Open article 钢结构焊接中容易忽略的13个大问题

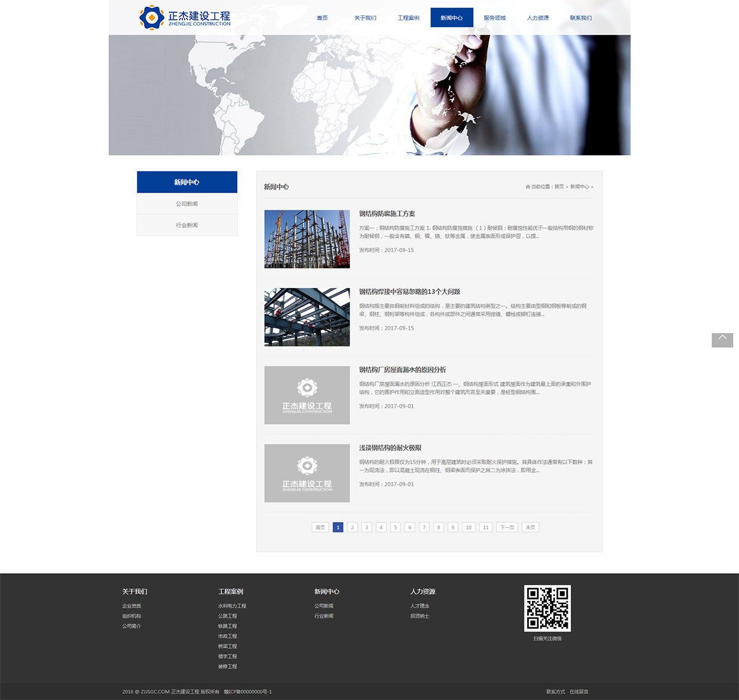pos(410,292)
